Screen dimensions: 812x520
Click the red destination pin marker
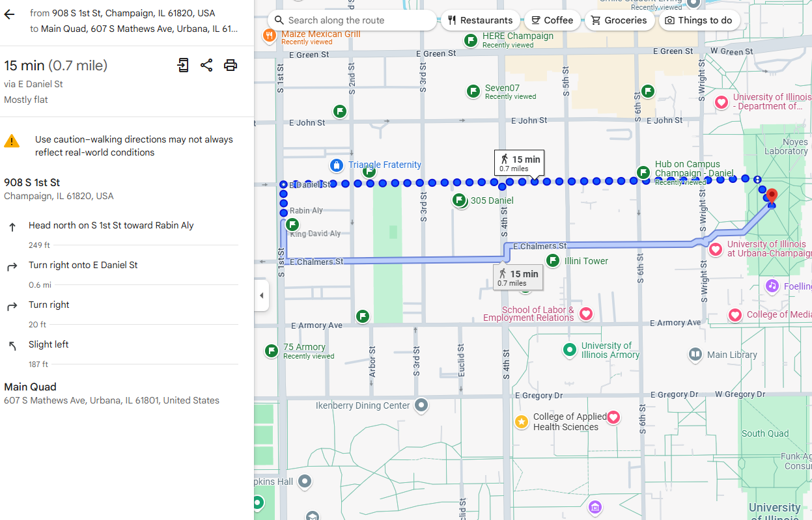click(x=772, y=195)
